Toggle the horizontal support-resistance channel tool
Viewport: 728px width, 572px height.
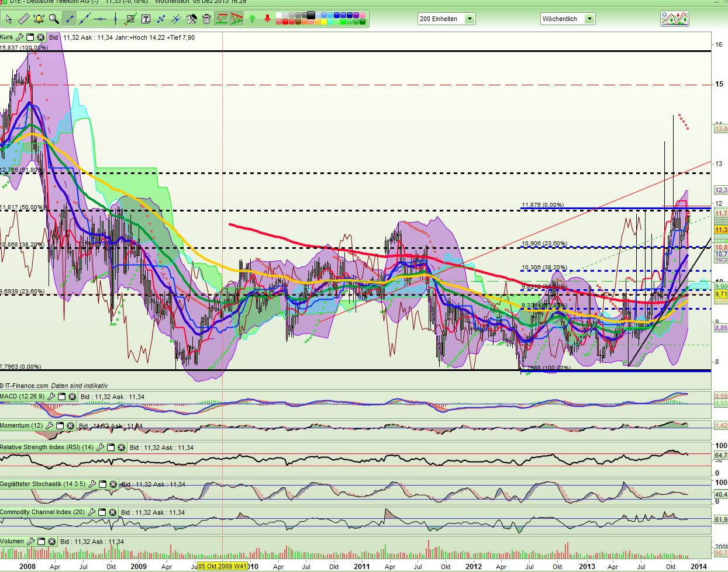222,19
